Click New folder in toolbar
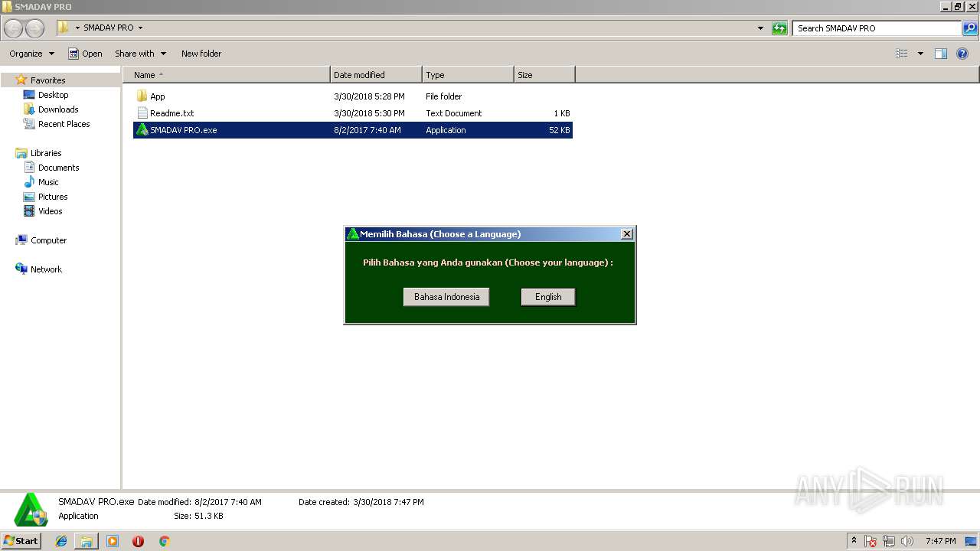Viewport: 980px width, 551px height. point(201,54)
